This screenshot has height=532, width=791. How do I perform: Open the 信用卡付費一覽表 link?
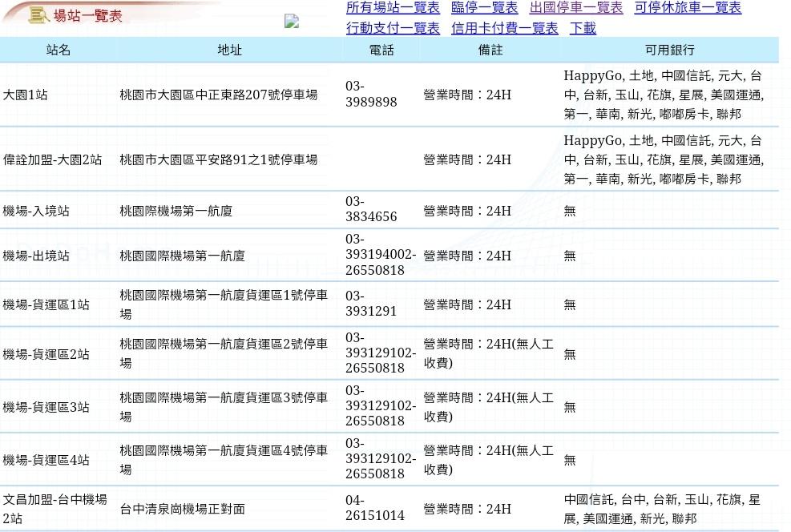click(504, 28)
